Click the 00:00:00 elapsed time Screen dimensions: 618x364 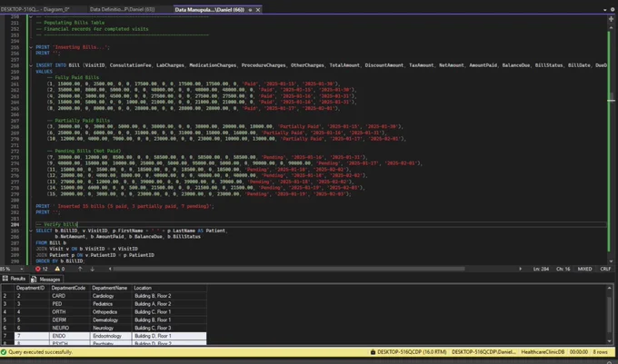point(579,352)
